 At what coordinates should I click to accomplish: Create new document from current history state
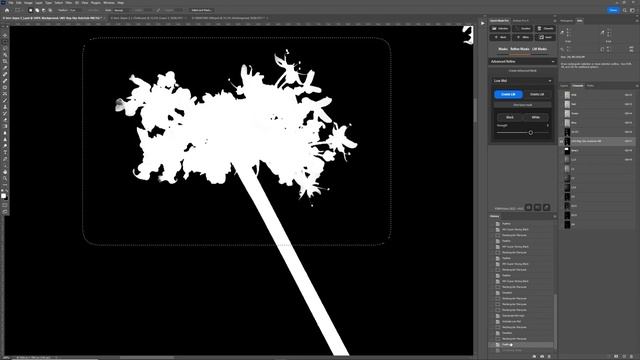coord(534,356)
